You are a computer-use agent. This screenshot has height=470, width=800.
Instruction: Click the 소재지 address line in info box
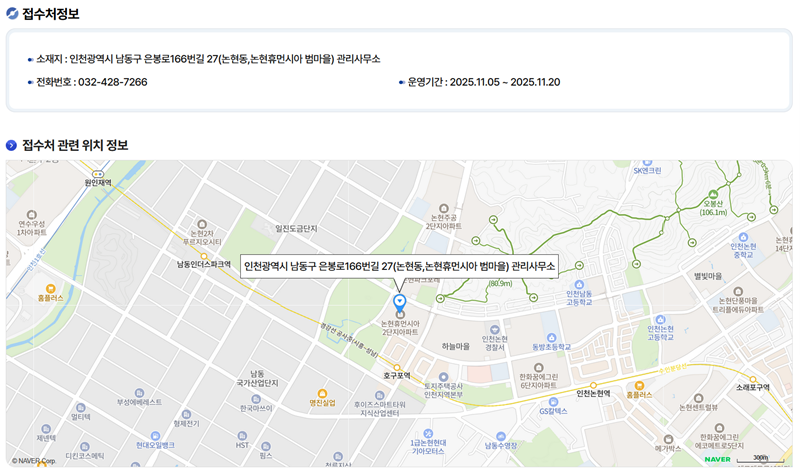point(208,59)
